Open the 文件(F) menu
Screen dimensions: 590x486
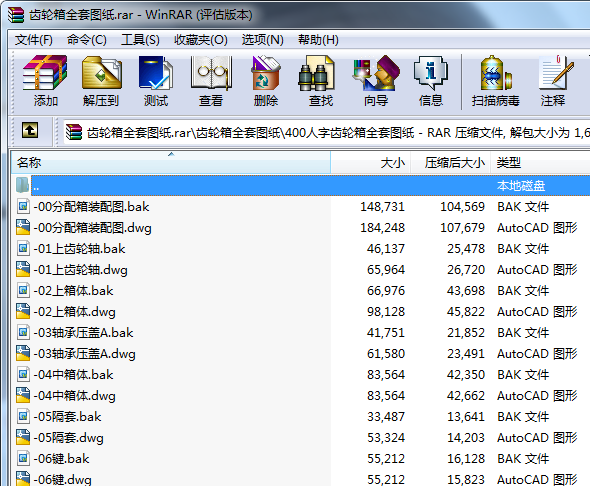tap(33, 39)
